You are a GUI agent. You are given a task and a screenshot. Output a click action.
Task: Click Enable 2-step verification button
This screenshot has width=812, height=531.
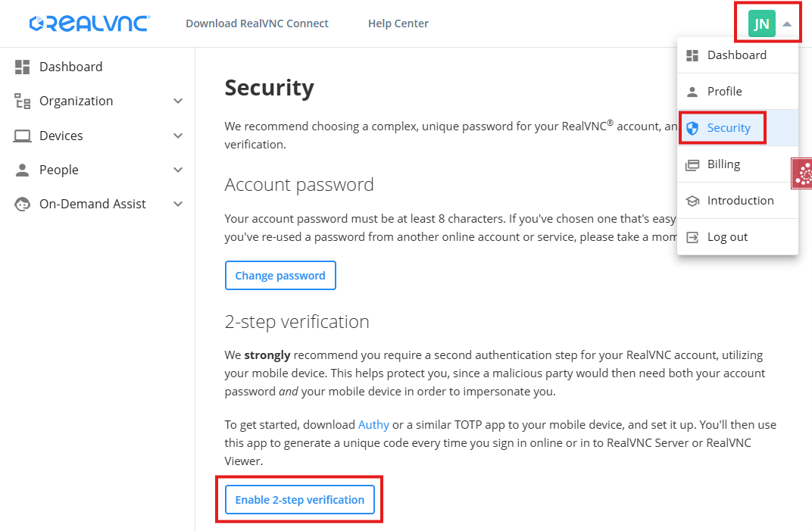tap(299, 500)
